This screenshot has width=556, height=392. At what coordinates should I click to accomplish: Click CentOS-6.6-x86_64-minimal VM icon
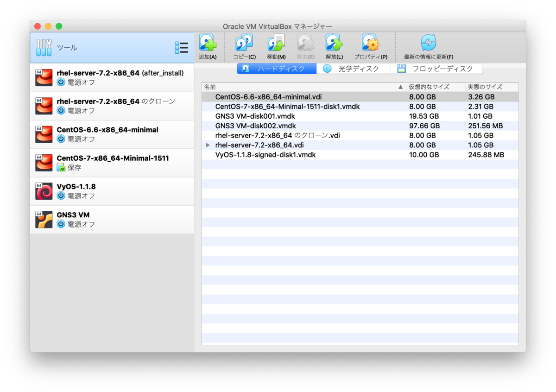click(44, 134)
